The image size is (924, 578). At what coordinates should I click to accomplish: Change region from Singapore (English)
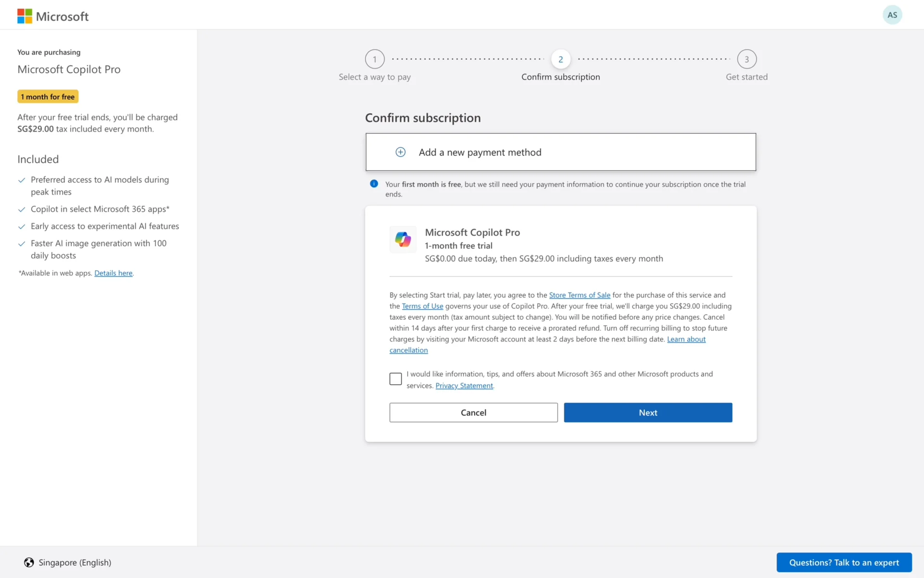click(75, 563)
